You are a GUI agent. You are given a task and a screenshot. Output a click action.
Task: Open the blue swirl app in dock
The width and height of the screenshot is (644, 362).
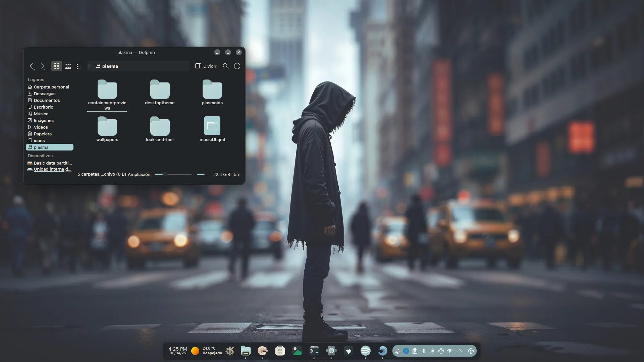pos(383,351)
